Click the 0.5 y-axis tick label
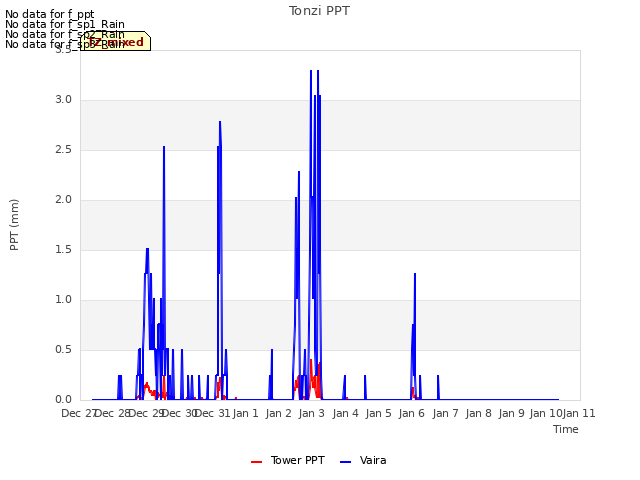640x480 pixels. click(63, 350)
